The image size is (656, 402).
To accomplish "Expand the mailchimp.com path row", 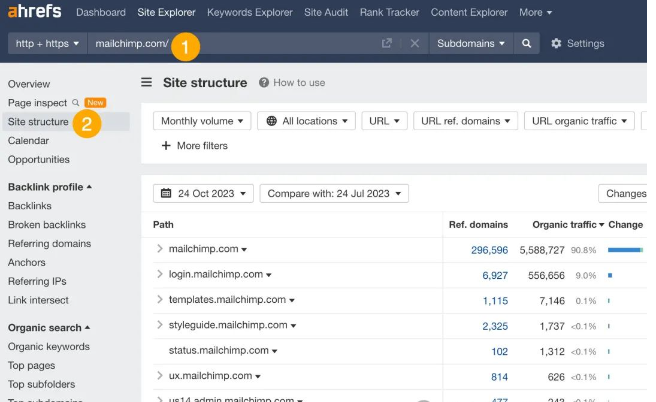I will [x=159, y=249].
